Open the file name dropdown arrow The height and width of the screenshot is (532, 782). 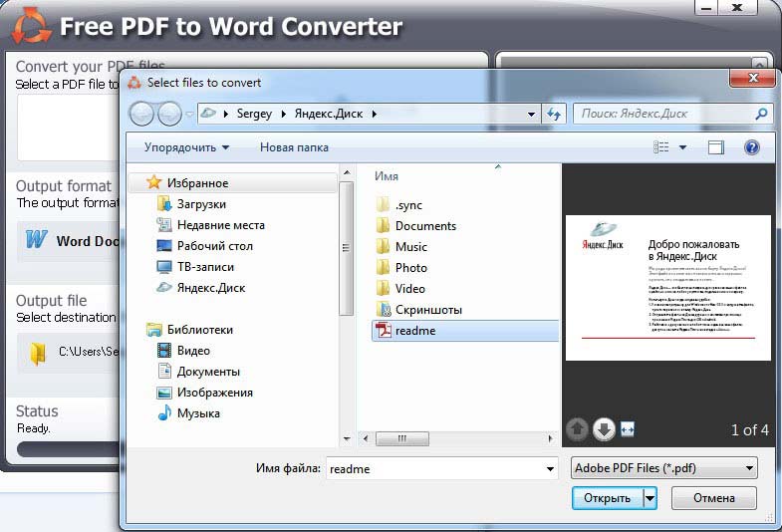coord(550,468)
